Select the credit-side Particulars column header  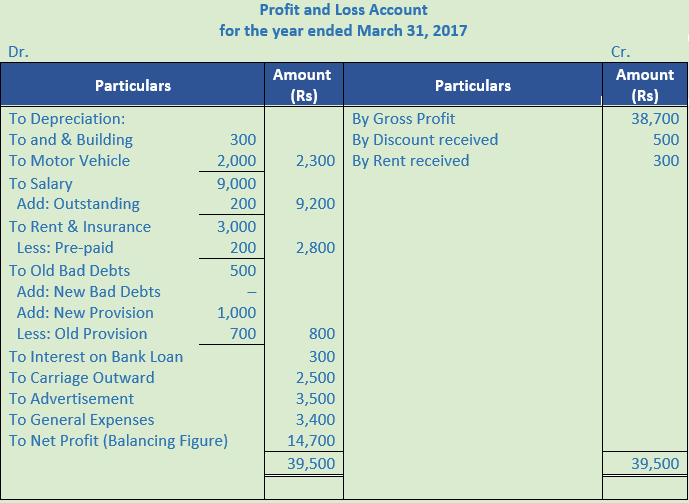(473, 86)
